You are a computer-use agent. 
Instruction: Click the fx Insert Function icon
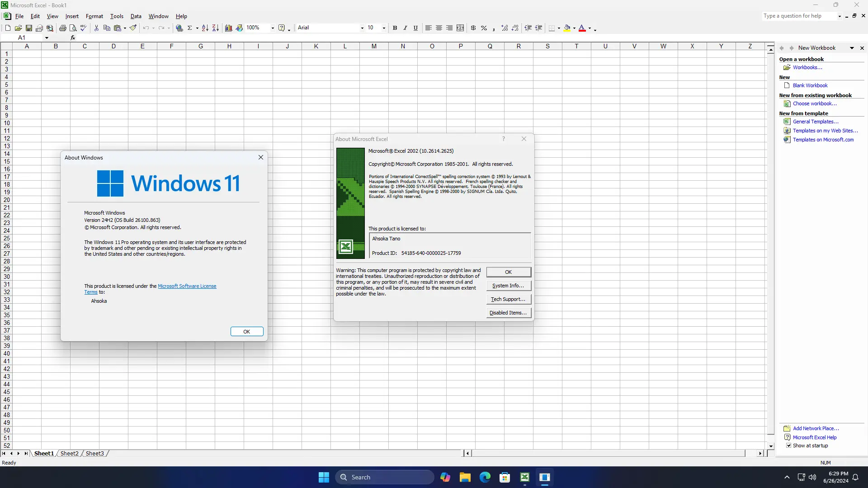tap(73, 38)
